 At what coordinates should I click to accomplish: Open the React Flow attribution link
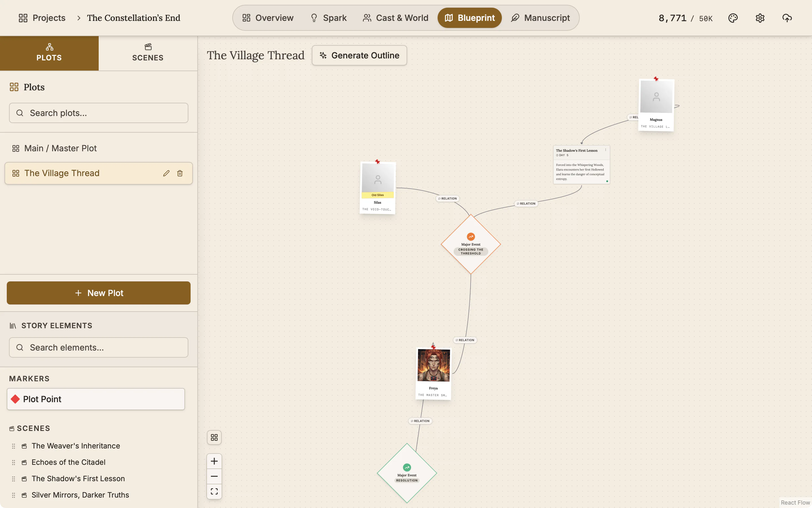pos(795,502)
